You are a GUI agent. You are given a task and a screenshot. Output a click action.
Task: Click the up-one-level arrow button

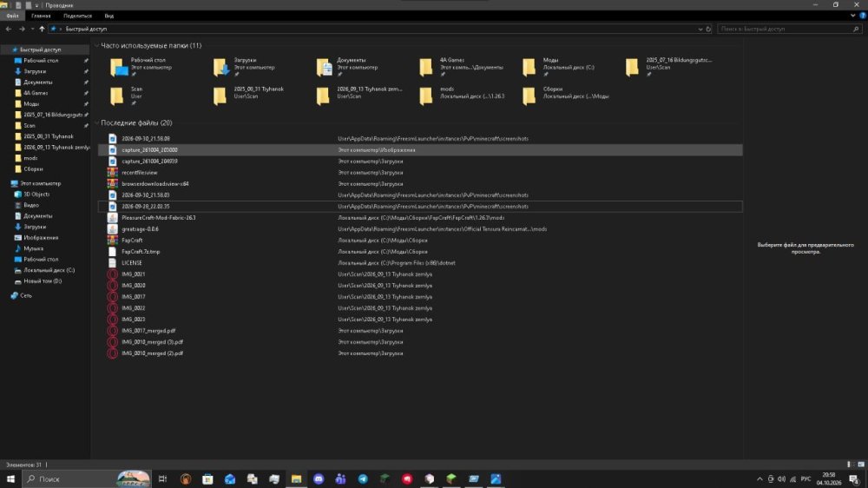tap(42, 29)
